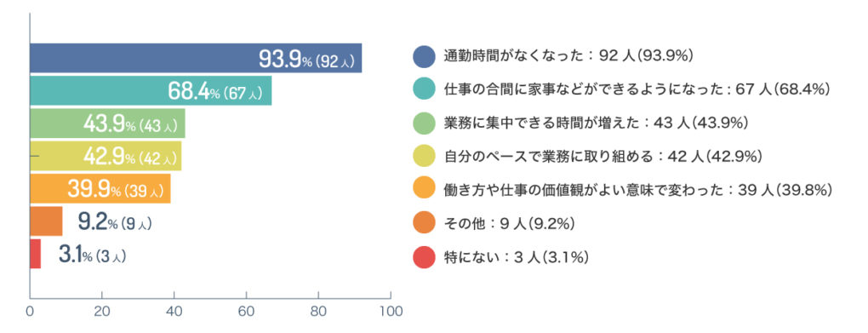Click the yellow legend circle for 自分のペース
The height and width of the screenshot is (333, 868).
click(425, 157)
